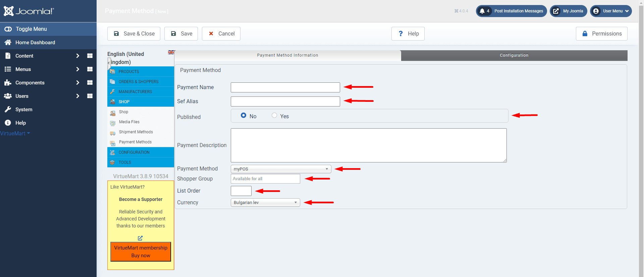Click the Payment Description textarea
The width and height of the screenshot is (644, 277).
[369, 145]
